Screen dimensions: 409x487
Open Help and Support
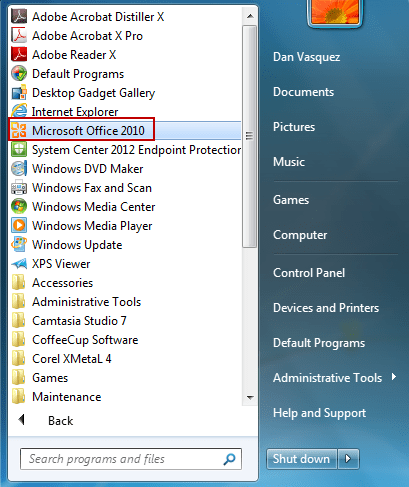pos(319,413)
